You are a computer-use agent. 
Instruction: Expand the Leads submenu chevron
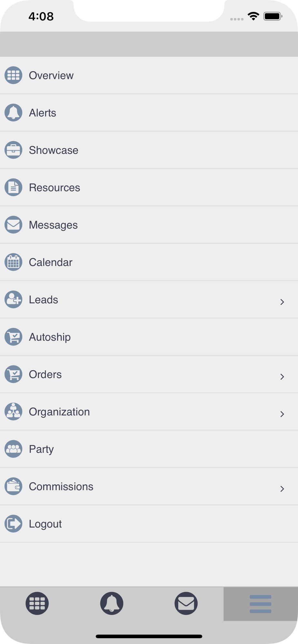coord(282,302)
